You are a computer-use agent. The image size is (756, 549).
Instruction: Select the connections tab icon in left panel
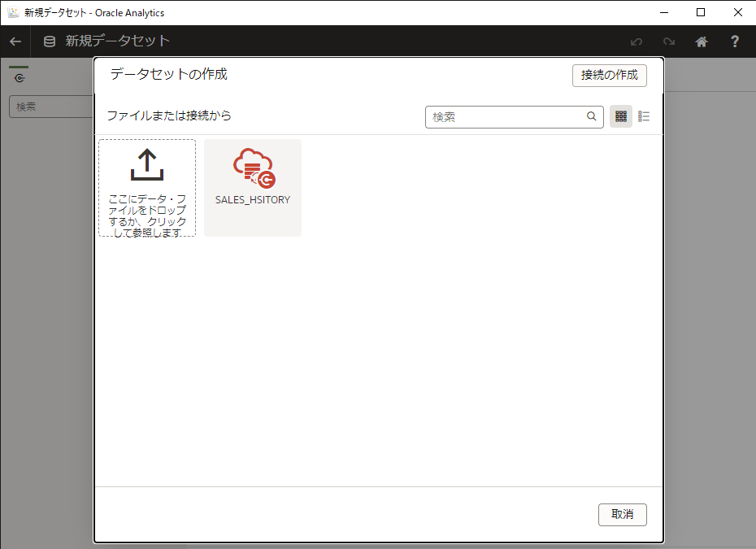19,79
